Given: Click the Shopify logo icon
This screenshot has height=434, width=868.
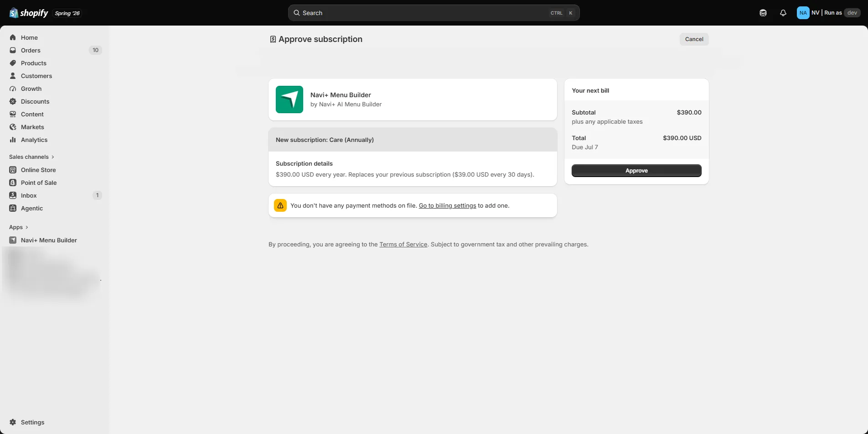Looking at the screenshot, I should coord(14,13).
